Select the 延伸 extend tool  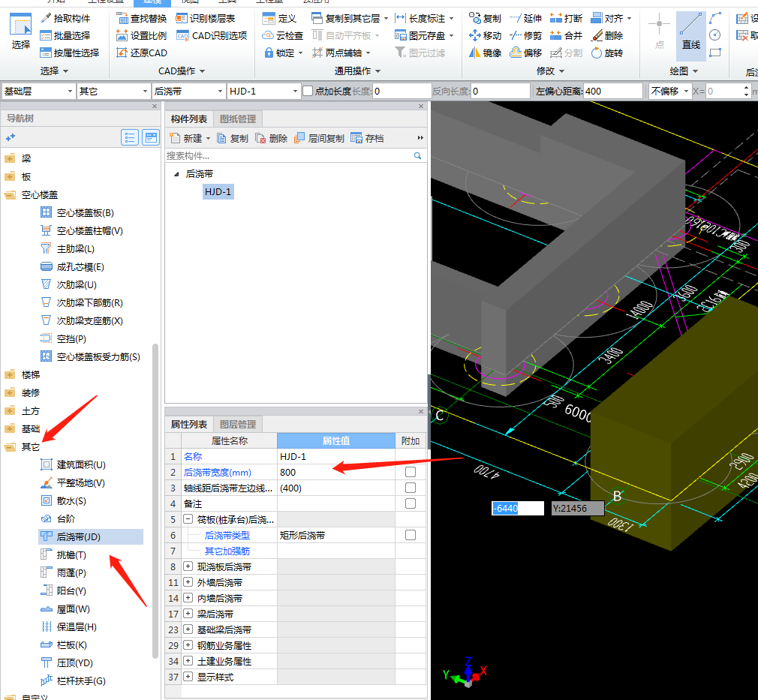coord(526,18)
